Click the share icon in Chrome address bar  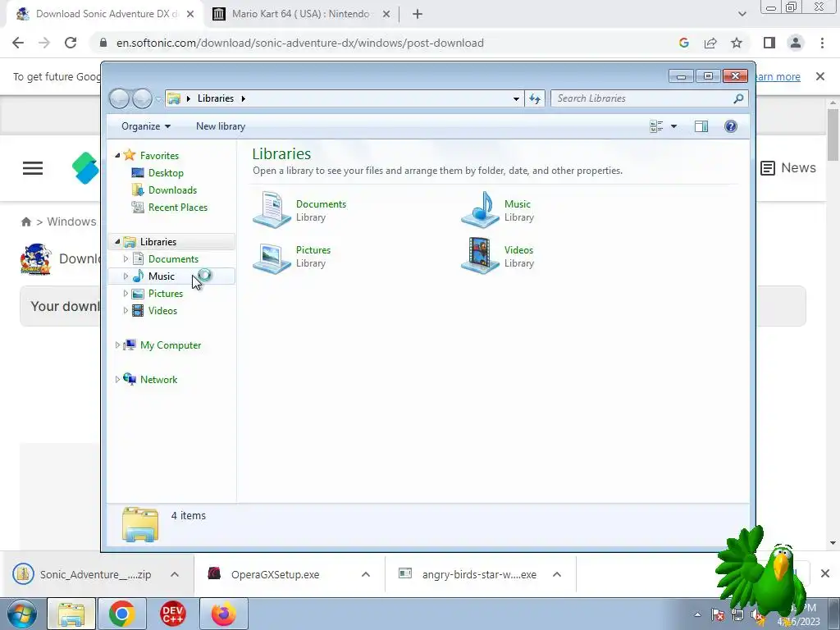pos(710,43)
